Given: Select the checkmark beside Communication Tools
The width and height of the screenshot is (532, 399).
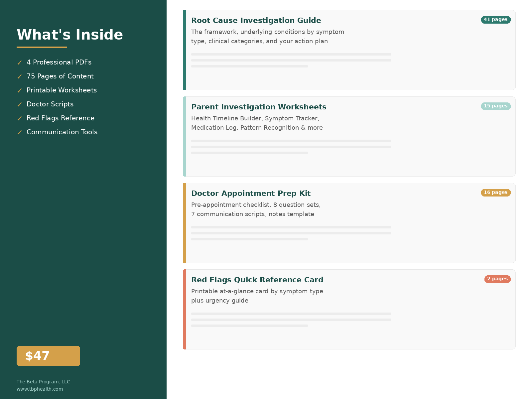Looking at the screenshot, I should tap(20, 132).
